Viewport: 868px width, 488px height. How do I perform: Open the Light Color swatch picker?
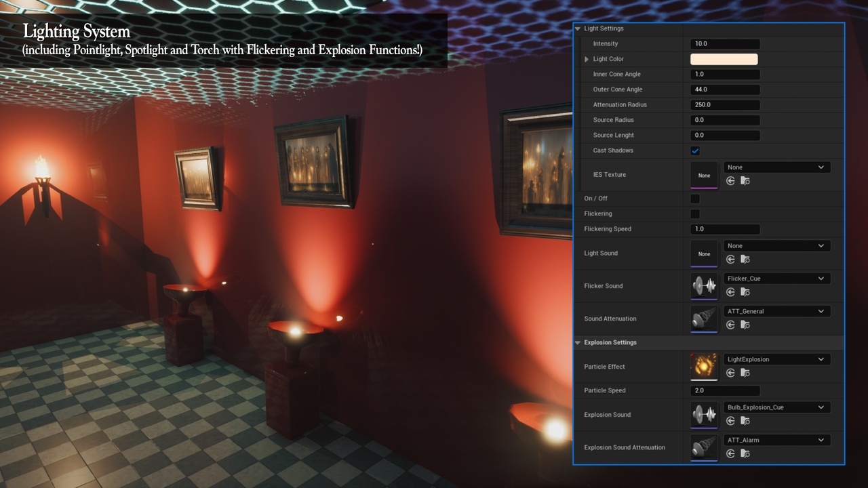click(724, 59)
